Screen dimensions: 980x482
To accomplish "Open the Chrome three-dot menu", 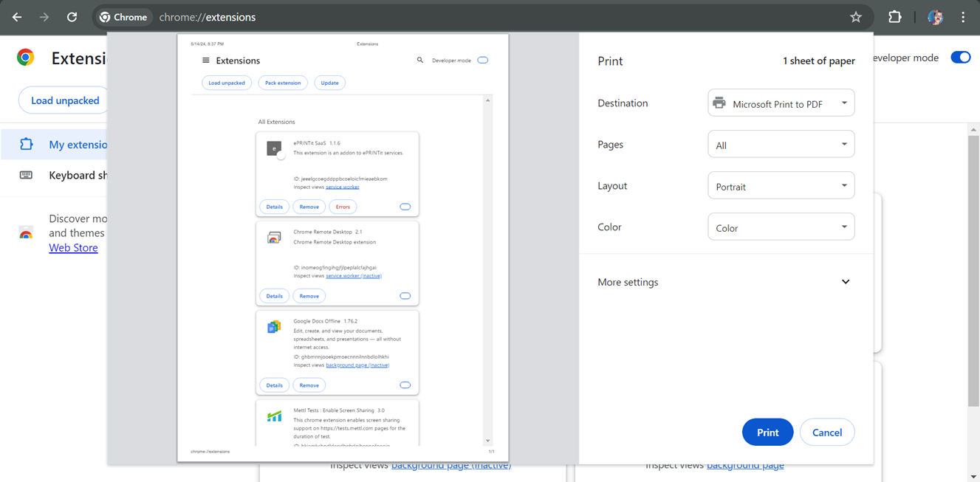I will (x=963, y=16).
